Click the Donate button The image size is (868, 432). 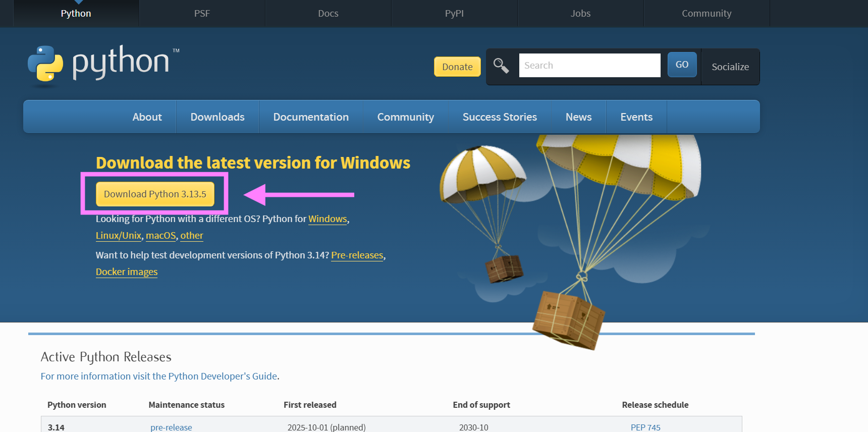pos(457,67)
